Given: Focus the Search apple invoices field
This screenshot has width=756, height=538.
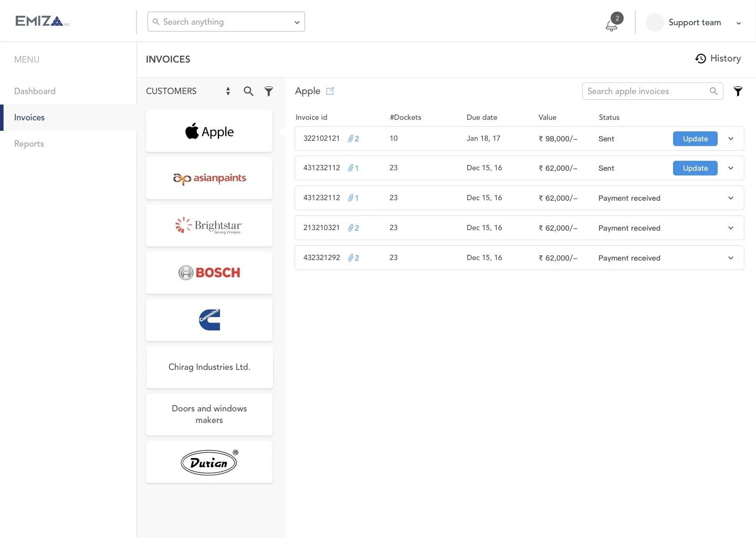Looking at the screenshot, I should pos(653,91).
